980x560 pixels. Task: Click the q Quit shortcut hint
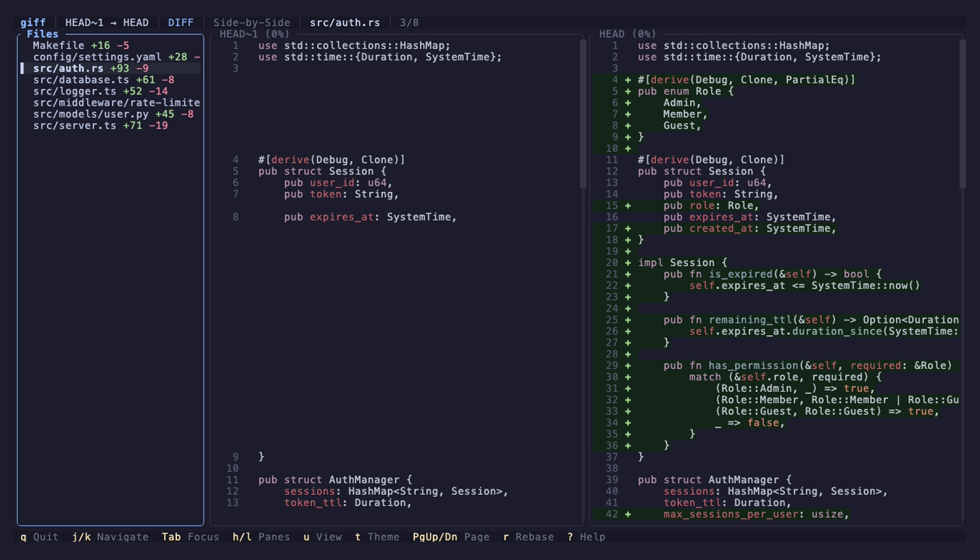[40, 537]
